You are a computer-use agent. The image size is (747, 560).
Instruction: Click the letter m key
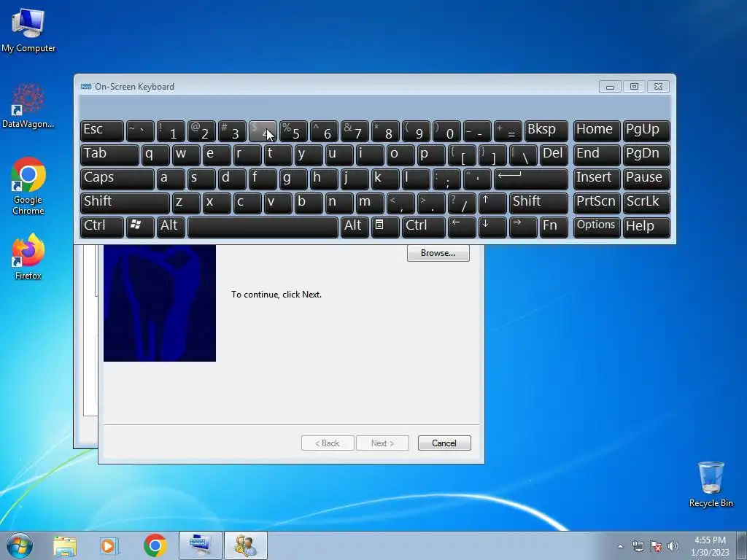370,203
